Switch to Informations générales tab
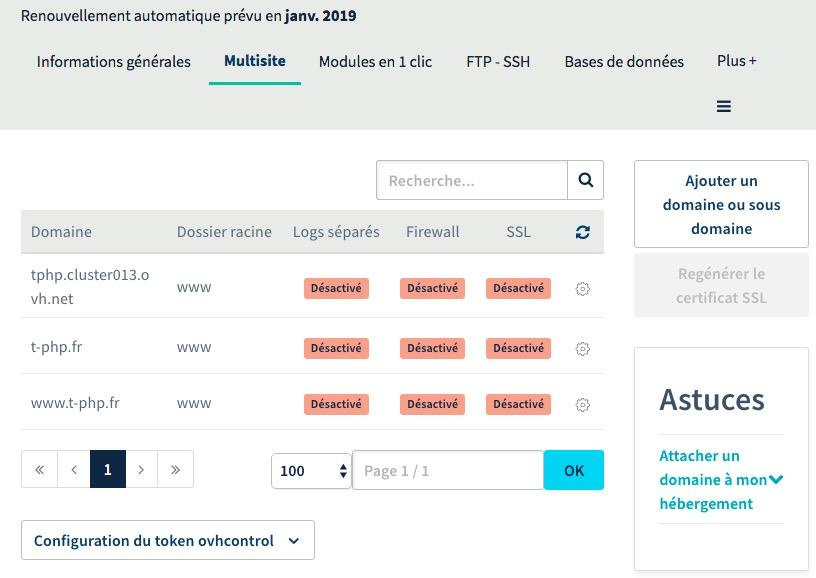816x578 pixels. [x=113, y=62]
